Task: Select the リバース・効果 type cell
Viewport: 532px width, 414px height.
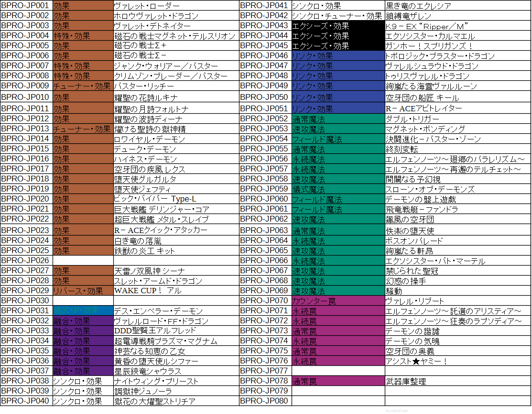Action: coord(83,290)
